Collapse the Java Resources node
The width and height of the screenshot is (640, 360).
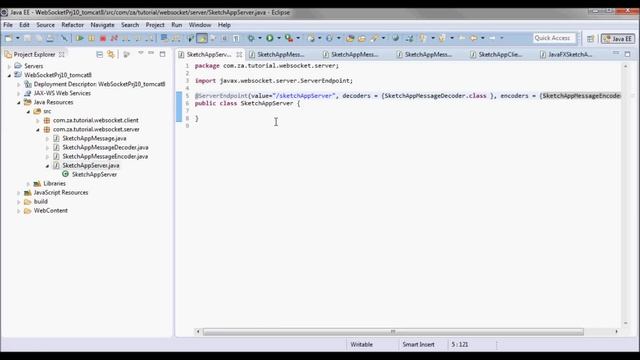click(18, 102)
